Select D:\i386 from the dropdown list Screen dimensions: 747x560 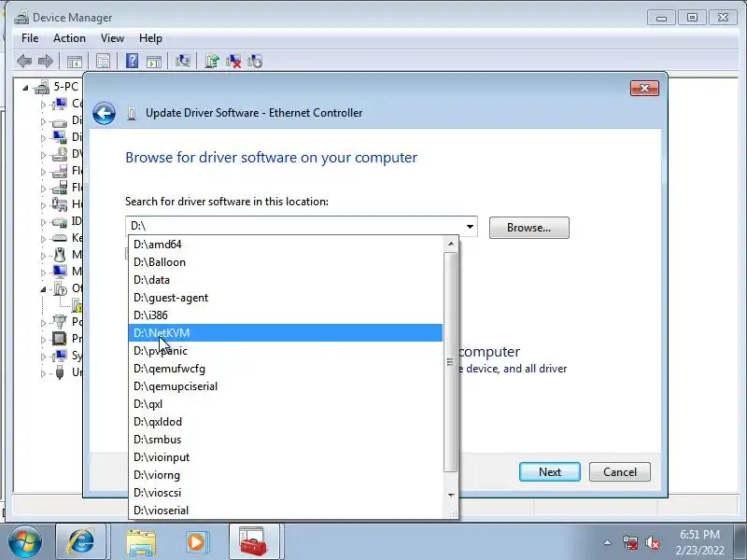[x=286, y=315]
